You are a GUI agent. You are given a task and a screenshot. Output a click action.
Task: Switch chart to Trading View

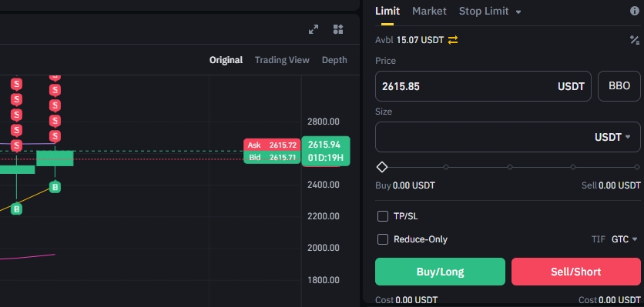(282, 60)
